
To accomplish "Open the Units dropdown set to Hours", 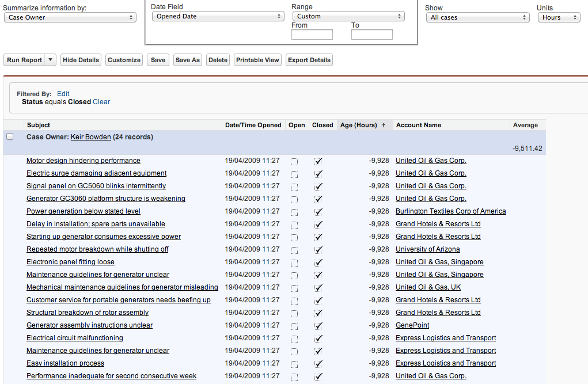I will tap(558, 17).
